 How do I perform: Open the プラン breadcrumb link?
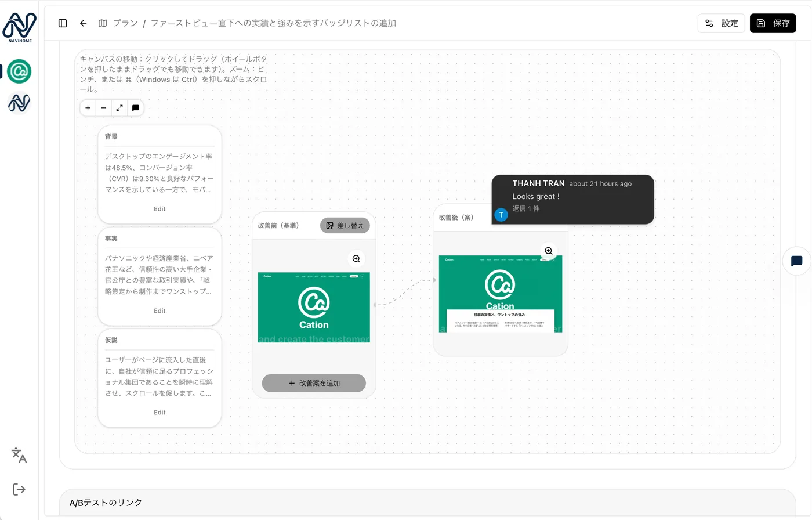[x=125, y=23]
